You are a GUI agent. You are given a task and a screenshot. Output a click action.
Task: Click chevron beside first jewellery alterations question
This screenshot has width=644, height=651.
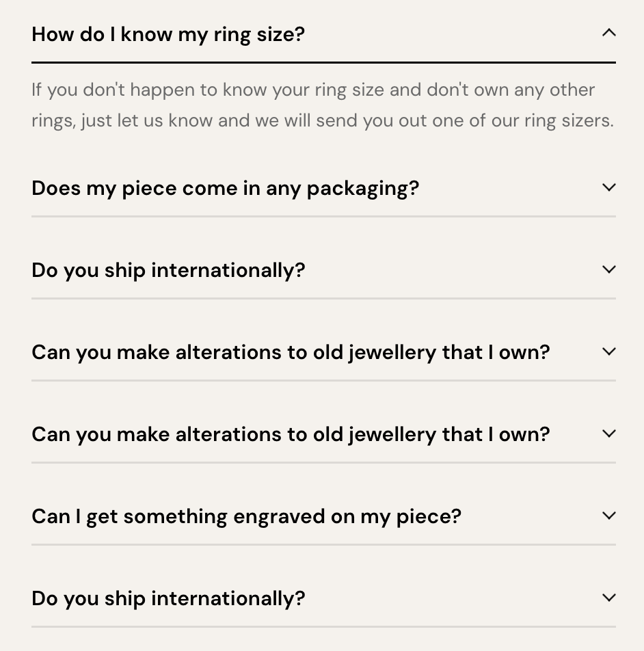[x=608, y=351]
